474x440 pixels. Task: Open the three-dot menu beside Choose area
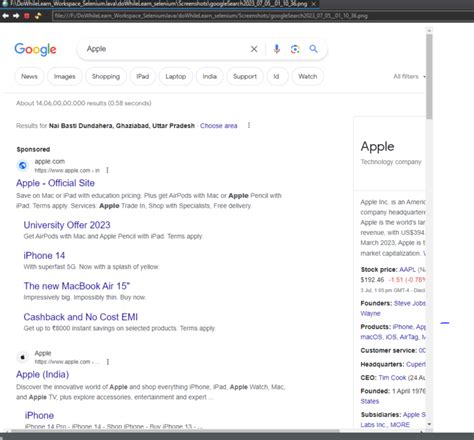[x=249, y=125]
